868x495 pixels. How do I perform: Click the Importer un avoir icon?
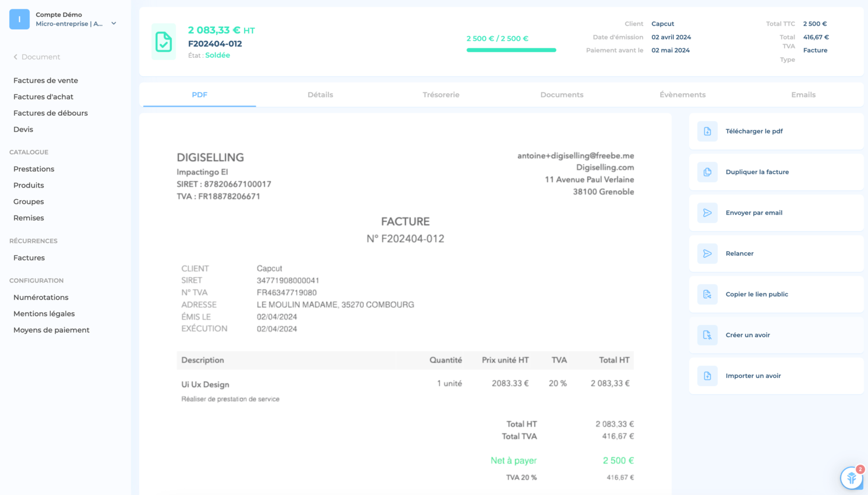pos(707,376)
